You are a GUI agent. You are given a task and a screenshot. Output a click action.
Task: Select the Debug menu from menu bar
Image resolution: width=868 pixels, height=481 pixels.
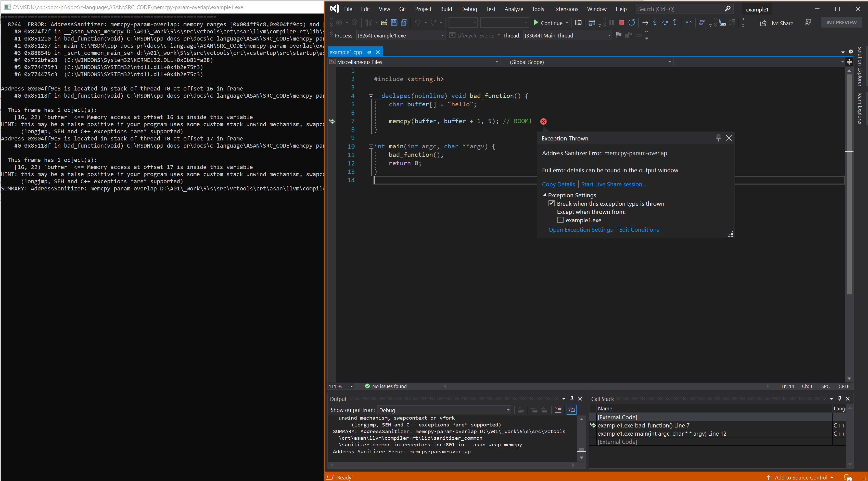pyautogui.click(x=469, y=9)
